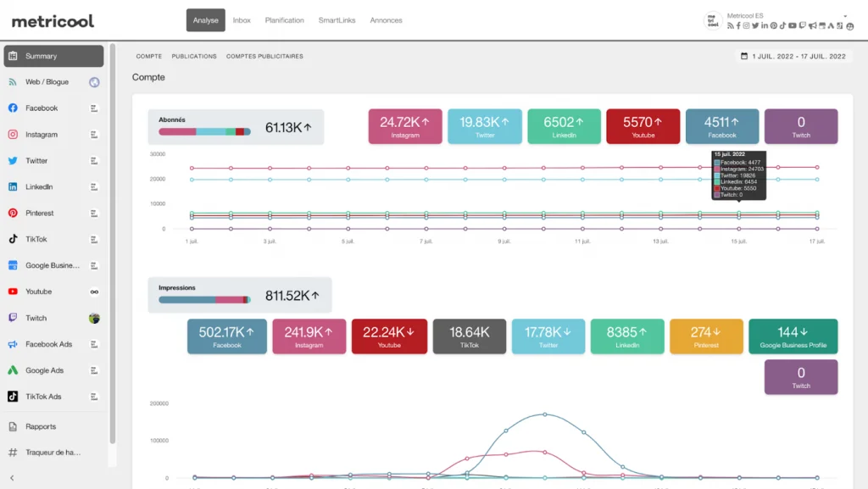The height and width of the screenshot is (489, 868).
Task: Open Web / Blogue via its RSS icon
Action: [13, 82]
